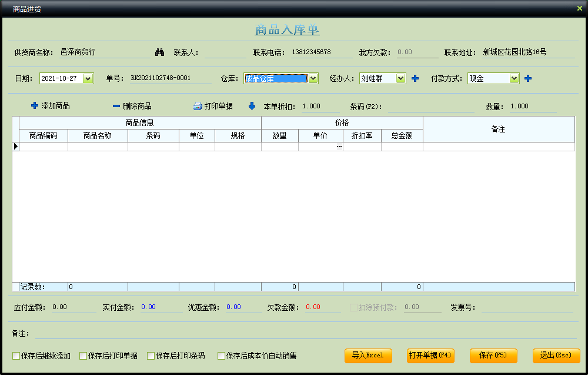The image size is (588, 375).
Task: Open the 日期 date dropdown
Action: [x=88, y=78]
